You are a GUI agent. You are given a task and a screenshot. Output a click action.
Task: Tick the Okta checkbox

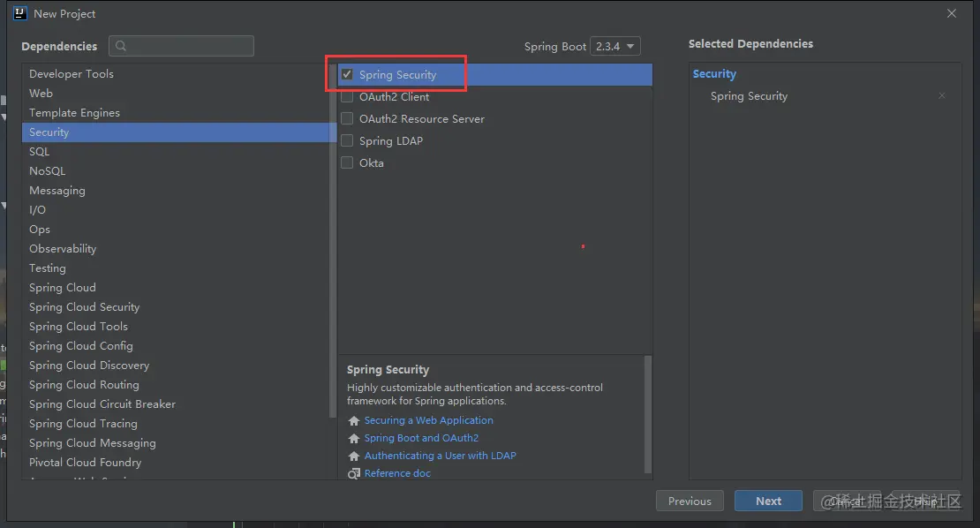click(347, 162)
